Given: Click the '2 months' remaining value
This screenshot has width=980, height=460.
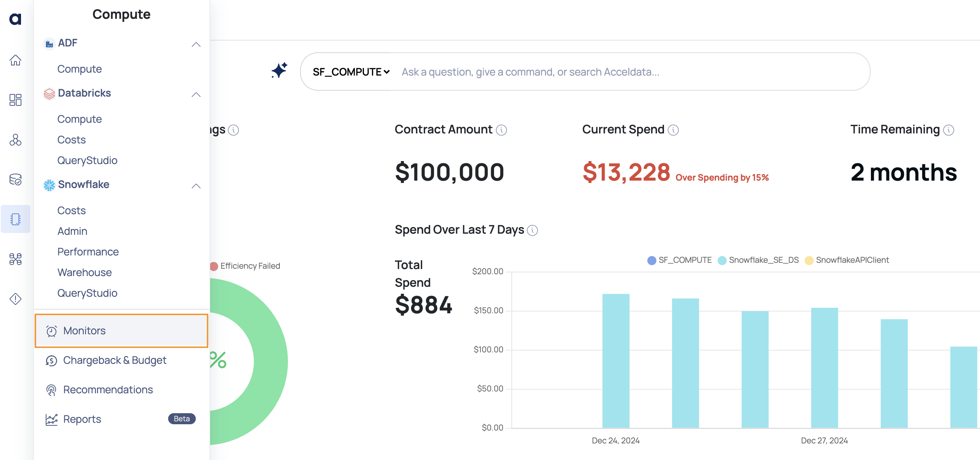Looking at the screenshot, I should (x=904, y=172).
